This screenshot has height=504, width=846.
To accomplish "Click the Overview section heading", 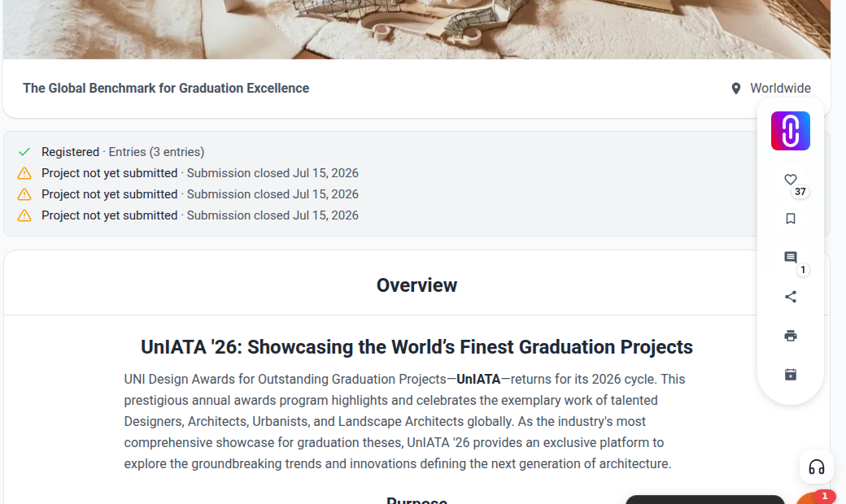I will click(x=416, y=285).
